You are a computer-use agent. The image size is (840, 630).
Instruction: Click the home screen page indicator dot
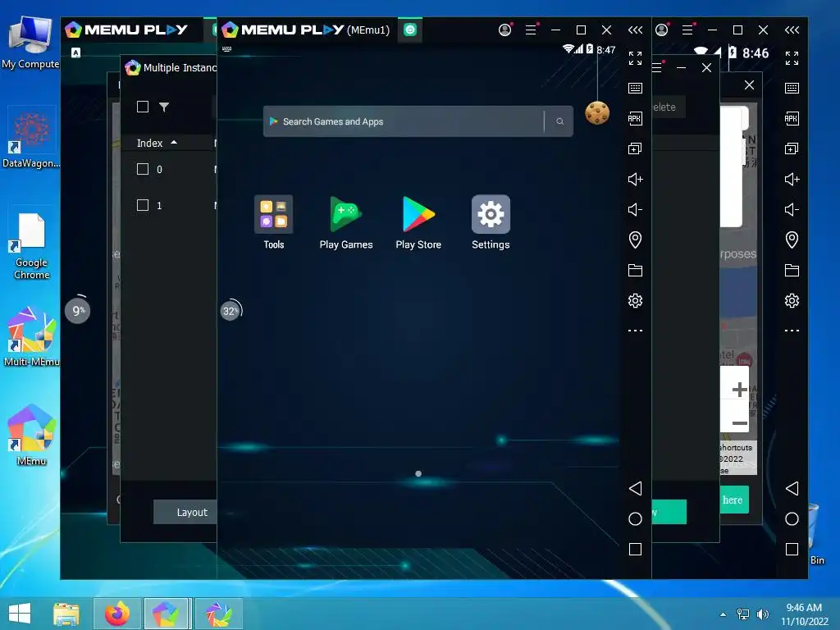pyautogui.click(x=418, y=473)
